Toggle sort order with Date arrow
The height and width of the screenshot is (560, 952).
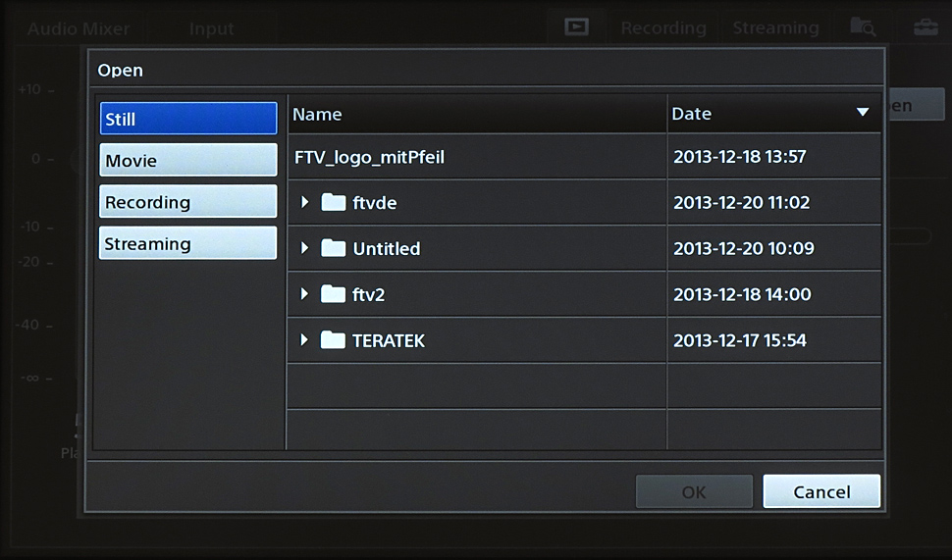coord(863,113)
